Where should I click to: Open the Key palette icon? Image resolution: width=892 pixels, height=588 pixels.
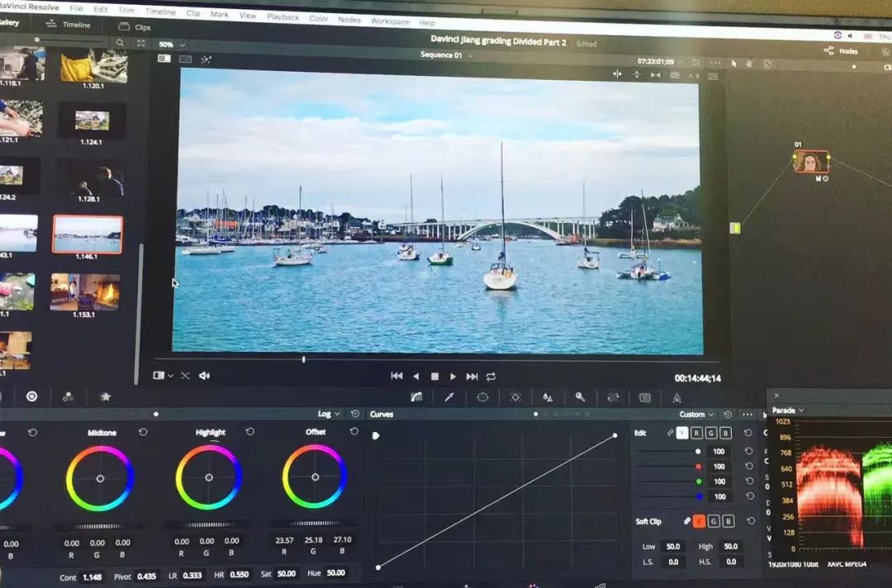pos(580,397)
